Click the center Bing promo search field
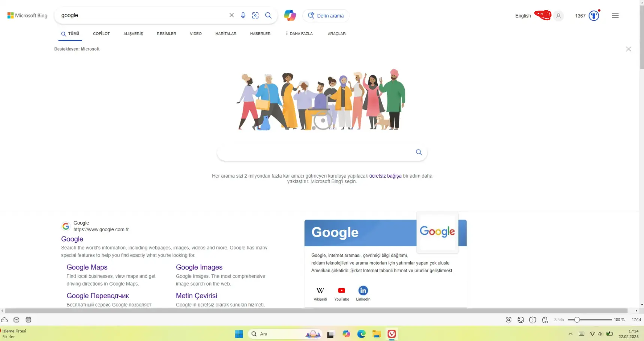Image resolution: width=644 pixels, height=341 pixels. pyautogui.click(x=322, y=152)
